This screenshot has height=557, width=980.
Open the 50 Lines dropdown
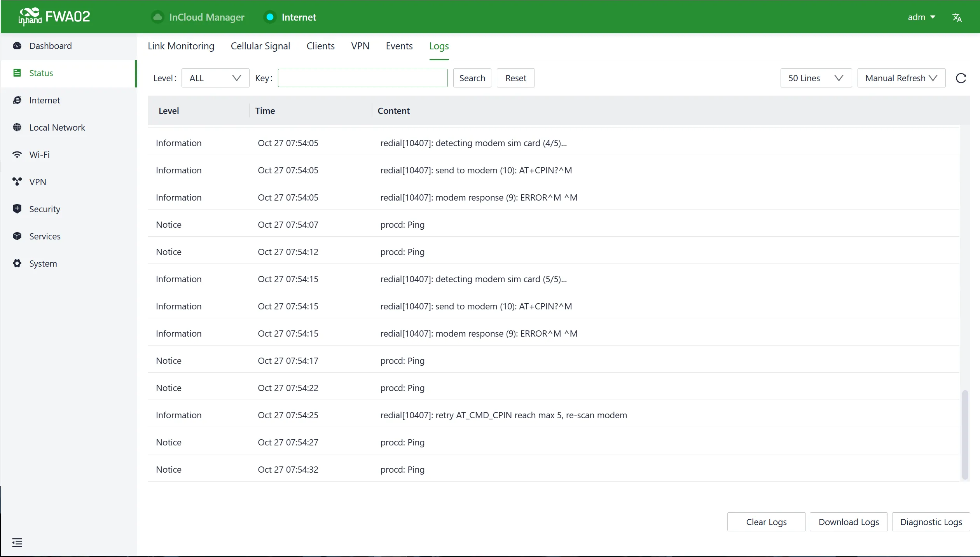click(x=816, y=78)
